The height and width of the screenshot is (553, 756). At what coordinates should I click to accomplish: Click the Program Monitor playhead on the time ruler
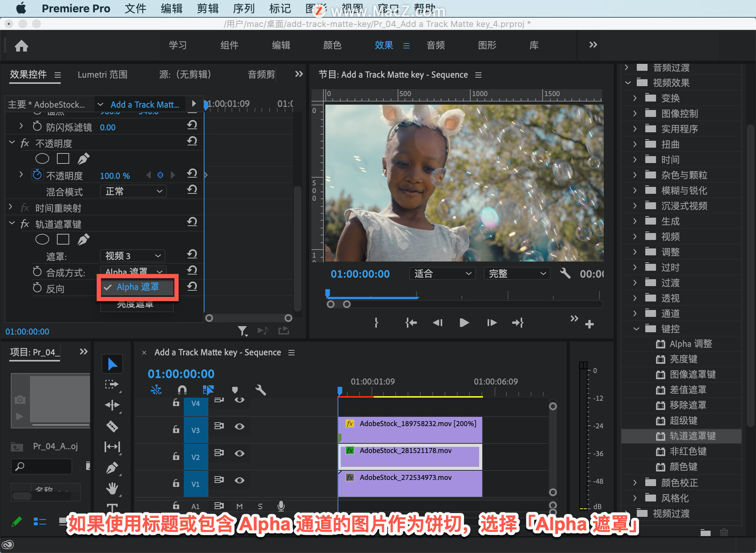[327, 293]
